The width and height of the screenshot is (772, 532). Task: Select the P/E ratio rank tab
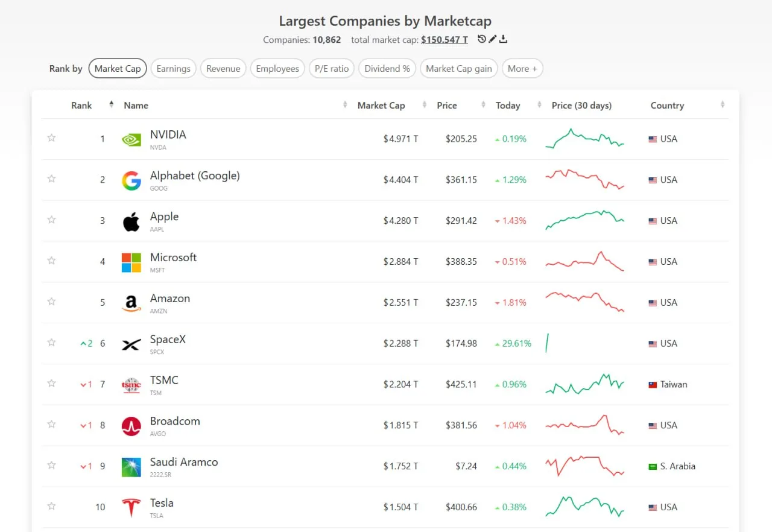pos(331,68)
